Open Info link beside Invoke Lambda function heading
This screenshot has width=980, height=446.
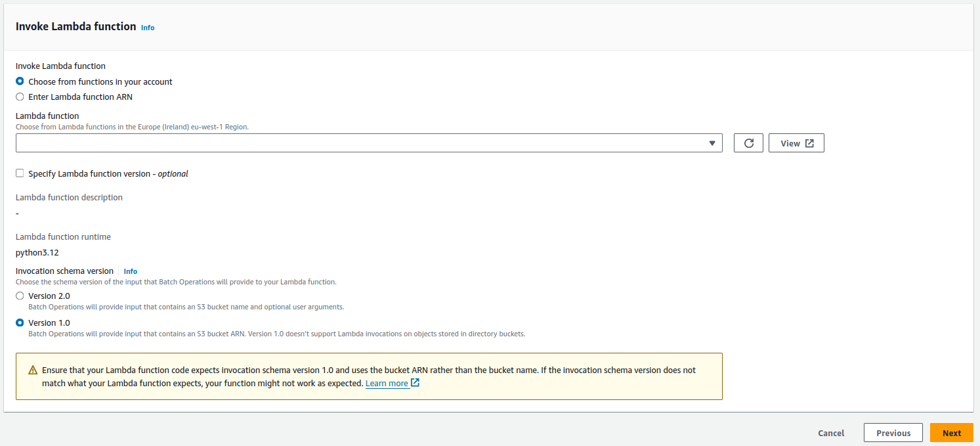(x=148, y=28)
